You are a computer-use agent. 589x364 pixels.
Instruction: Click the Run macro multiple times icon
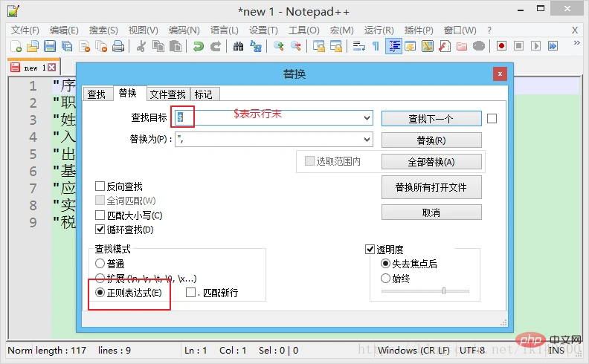click(x=553, y=46)
